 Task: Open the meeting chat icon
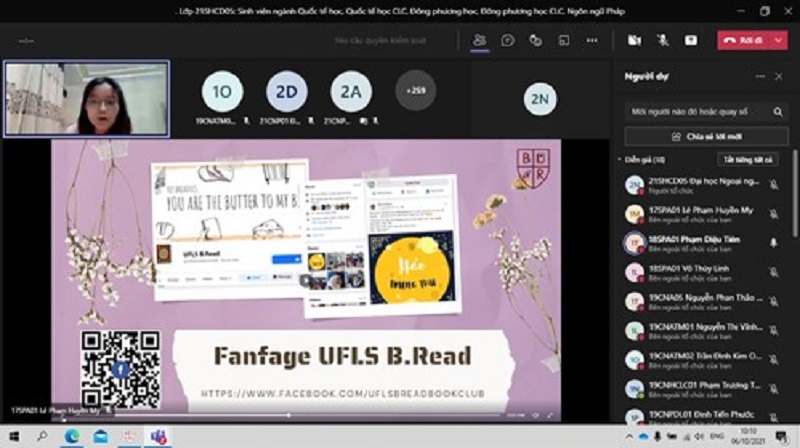pos(508,40)
